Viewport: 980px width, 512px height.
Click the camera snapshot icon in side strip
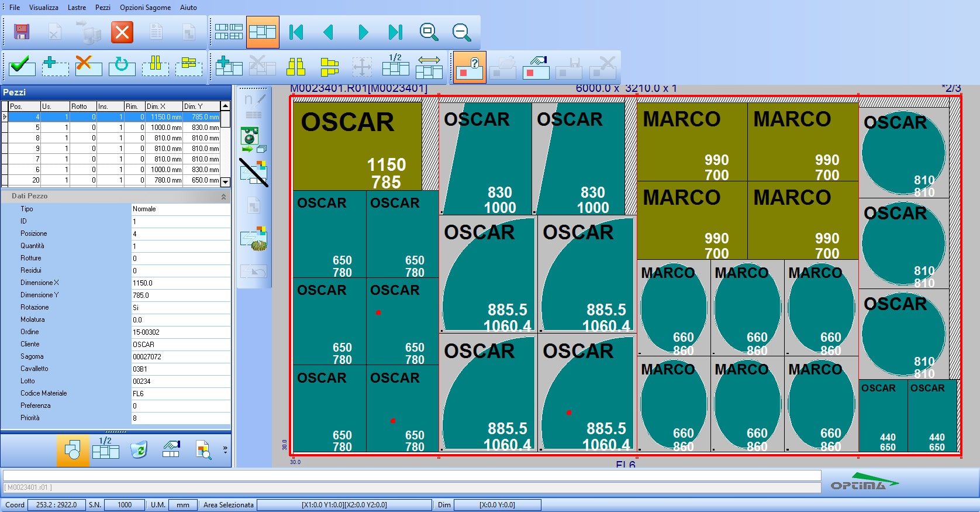[253, 139]
